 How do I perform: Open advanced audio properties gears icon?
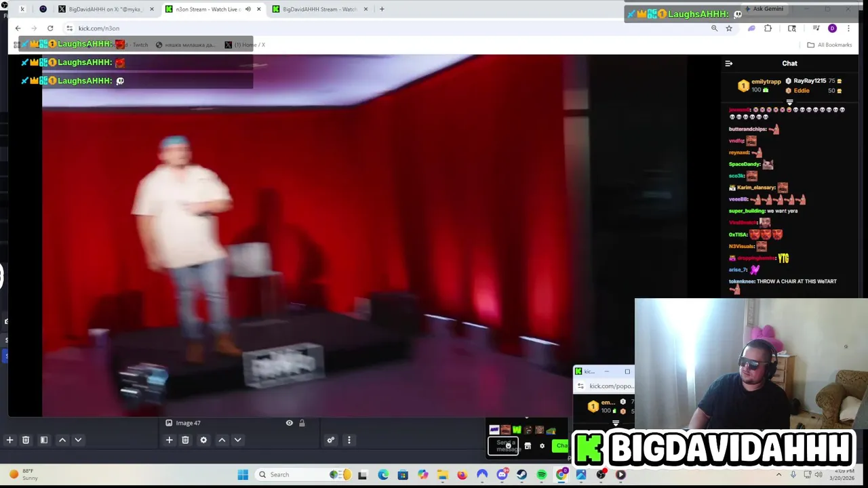click(x=331, y=440)
